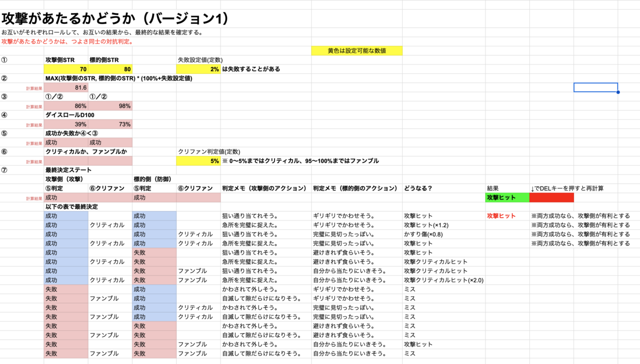The image size is (640, 364).
Task: Click the blue fill handle of the selected cell
Action: 618,92
